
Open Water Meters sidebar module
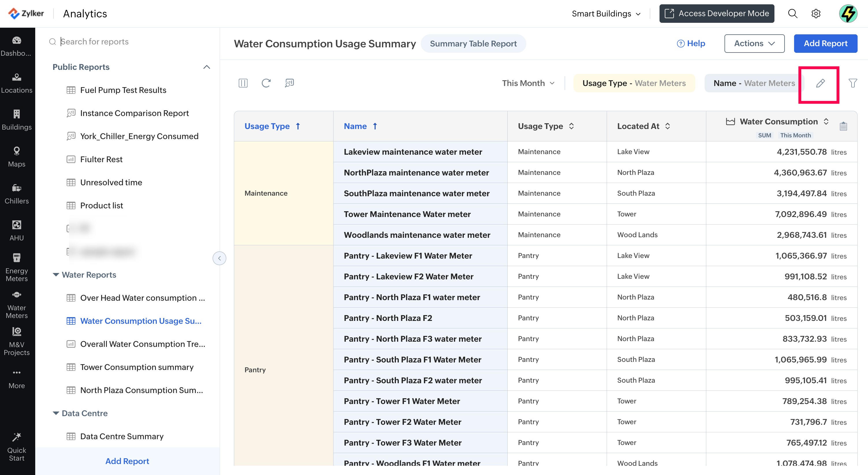pos(16,305)
